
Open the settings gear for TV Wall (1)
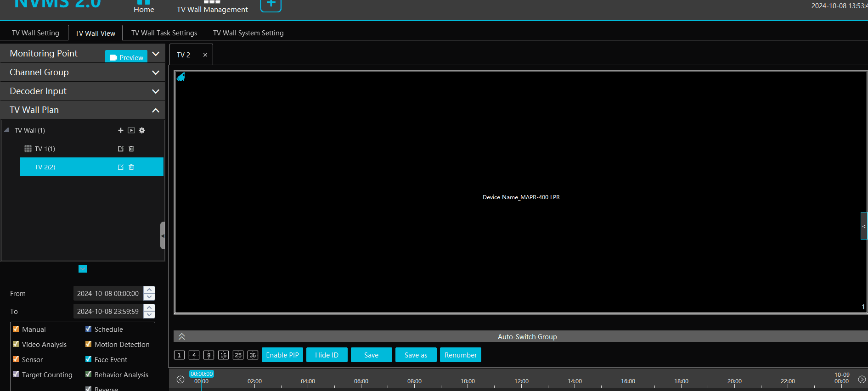click(142, 130)
